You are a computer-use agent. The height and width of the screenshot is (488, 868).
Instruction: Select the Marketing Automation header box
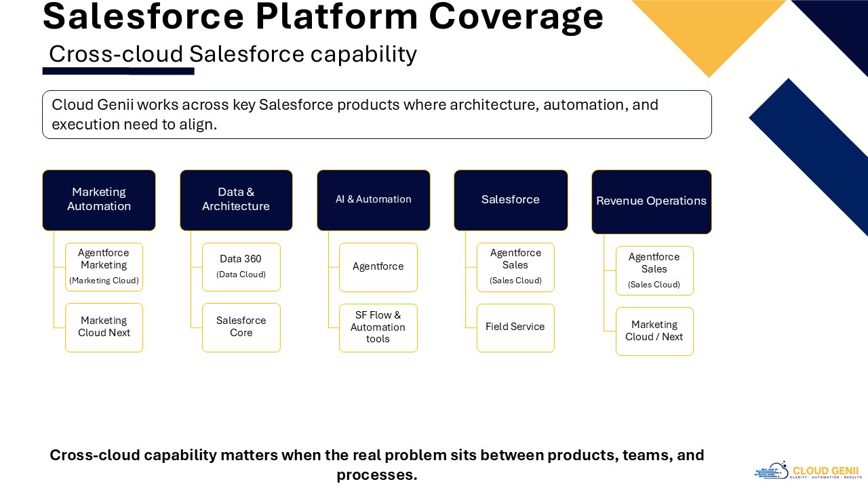click(99, 200)
